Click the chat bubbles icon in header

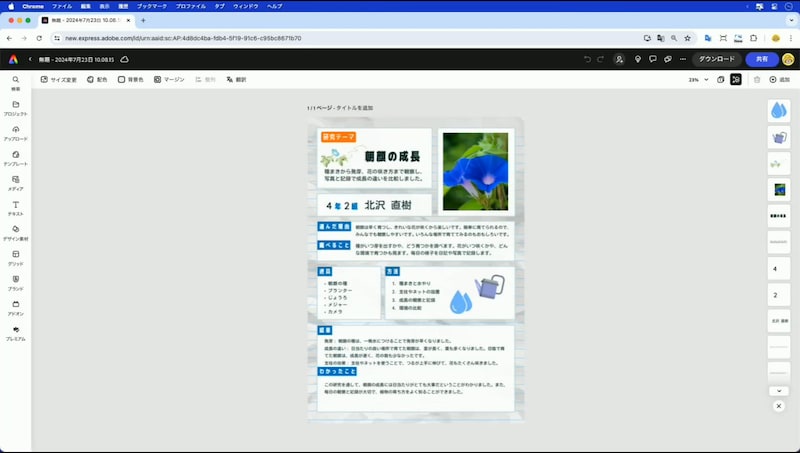click(668, 59)
